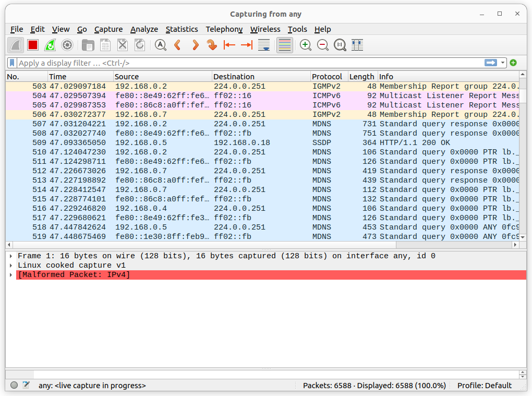532x396 pixels.
Task: Apply display filter with blue arrow
Action: [x=491, y=63]
